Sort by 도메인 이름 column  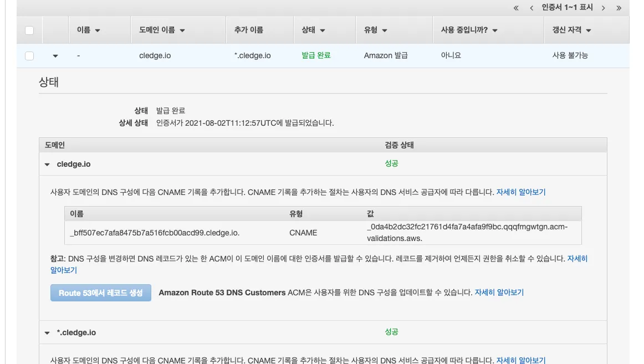[x=162, y=30]
